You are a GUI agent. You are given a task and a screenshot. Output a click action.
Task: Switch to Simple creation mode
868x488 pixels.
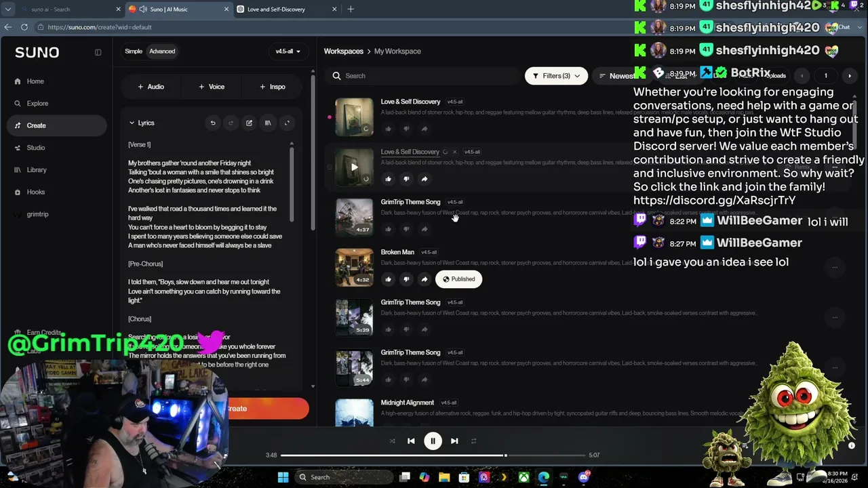point(134,52)
